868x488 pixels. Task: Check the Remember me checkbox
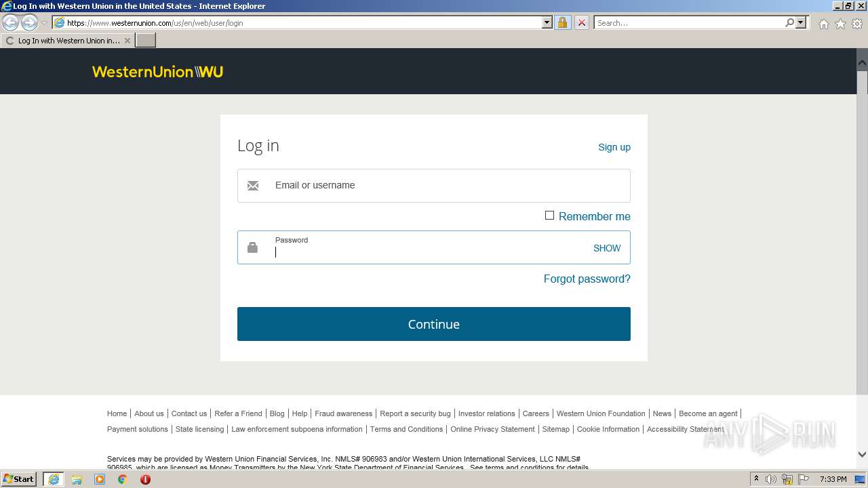549,216
